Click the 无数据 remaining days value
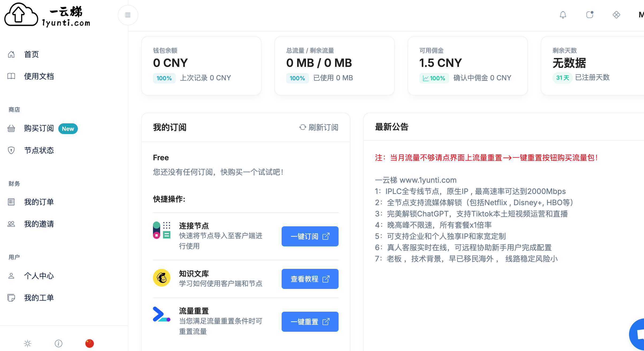This screenshot has width=644, height=351. coord(569,63)
